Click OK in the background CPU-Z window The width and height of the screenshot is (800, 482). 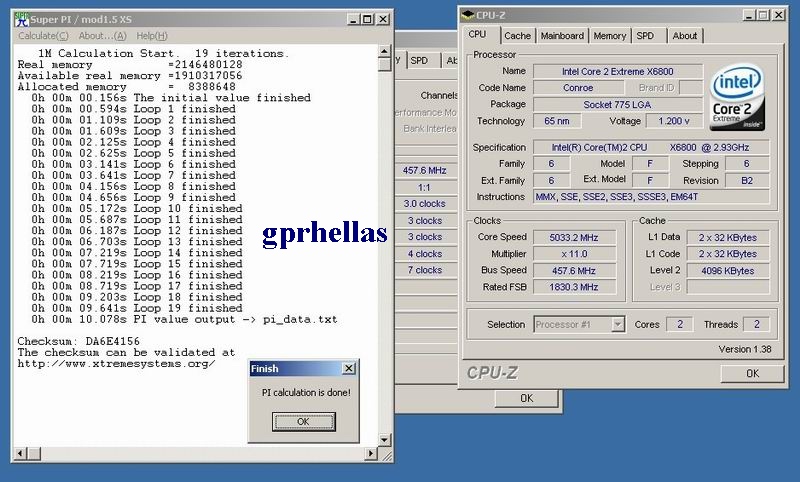point(527,398)
